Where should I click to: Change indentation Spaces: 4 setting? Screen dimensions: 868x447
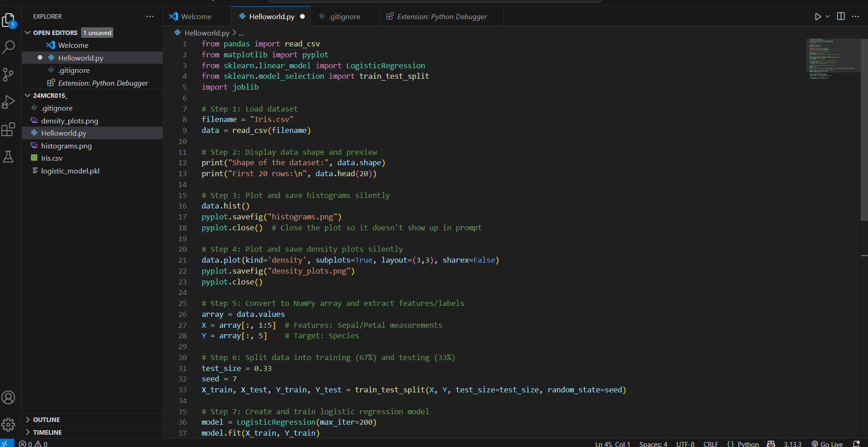(653, 444)
